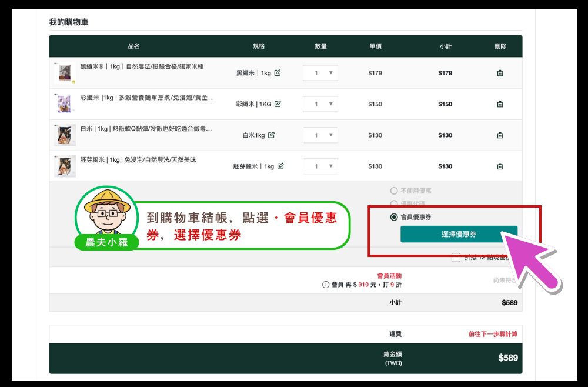Open quantity dropdown for 黑纖米
The image size is (588, 387).
coord(320,73)
